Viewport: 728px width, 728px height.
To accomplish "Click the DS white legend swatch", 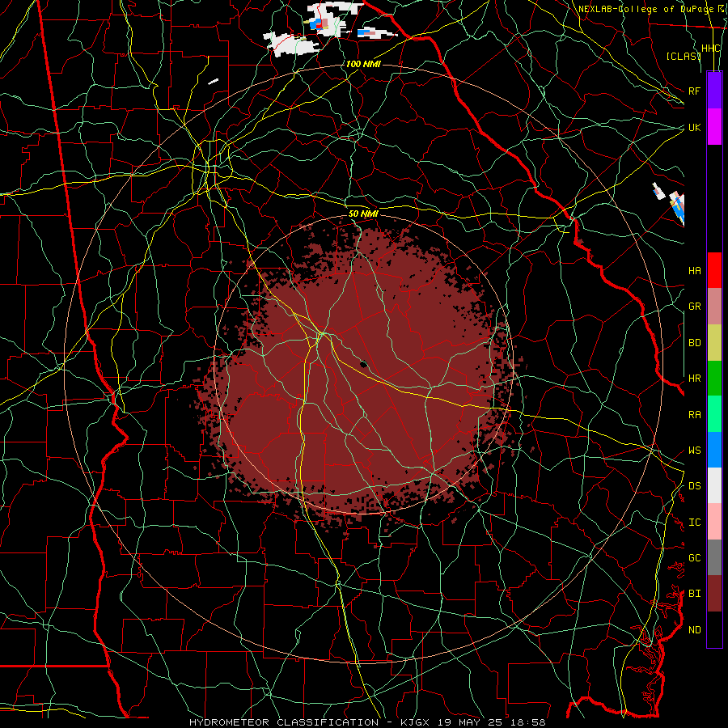I will [x=714, y=485].
